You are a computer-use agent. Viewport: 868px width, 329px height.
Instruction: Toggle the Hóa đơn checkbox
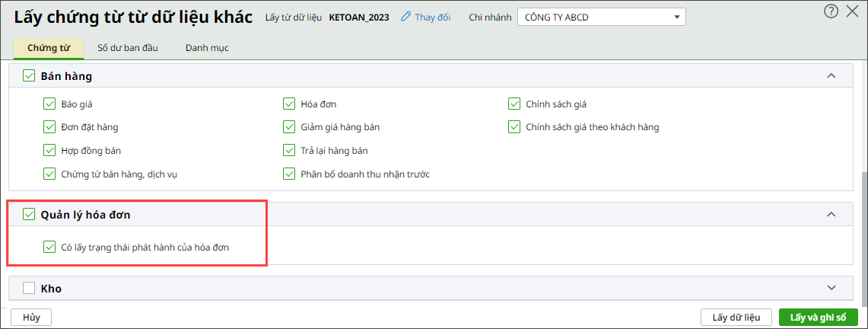pos(289,104)
